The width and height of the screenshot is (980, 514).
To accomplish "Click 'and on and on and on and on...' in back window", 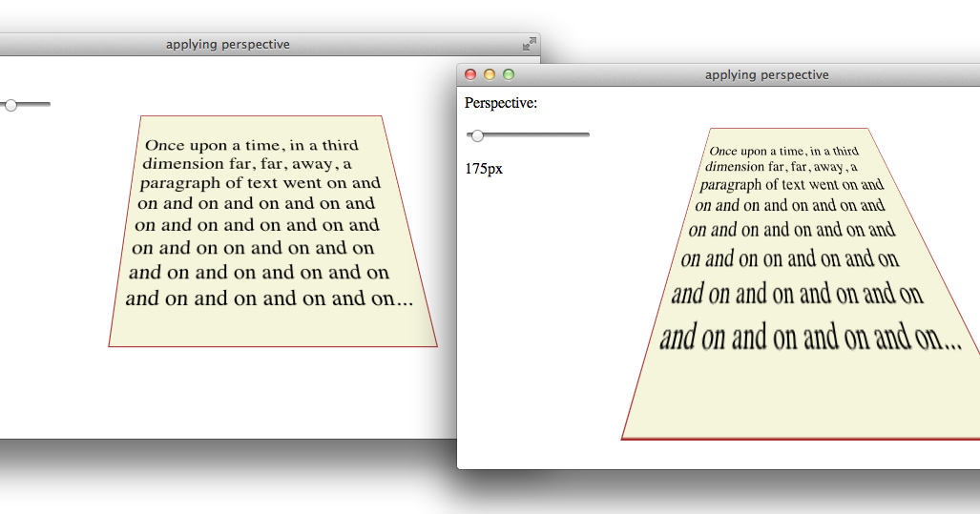I will 269,298.
